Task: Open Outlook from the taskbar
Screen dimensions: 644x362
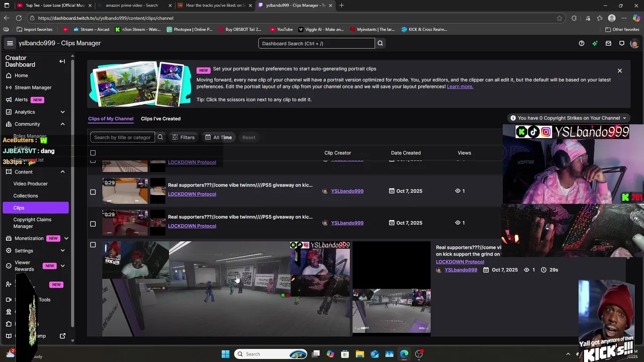Action: (x=375, y=354)
